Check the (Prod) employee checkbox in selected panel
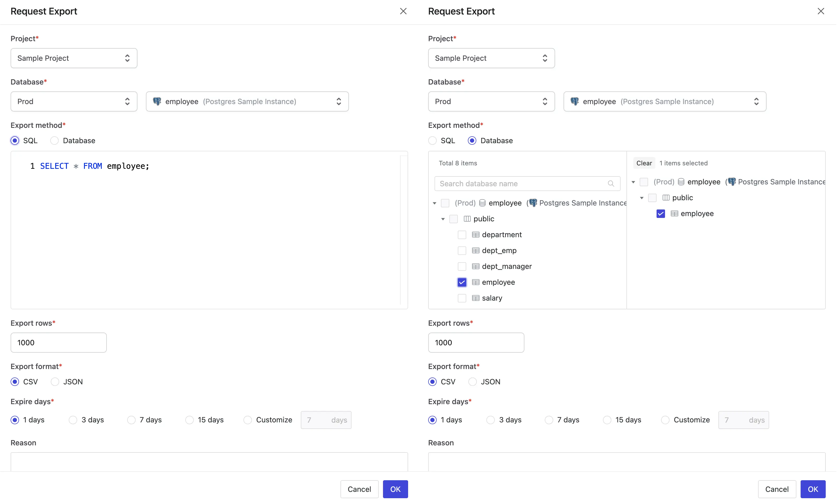Image resolution: width=840 pixels, height=504 pixels. (x=644, y=182)
